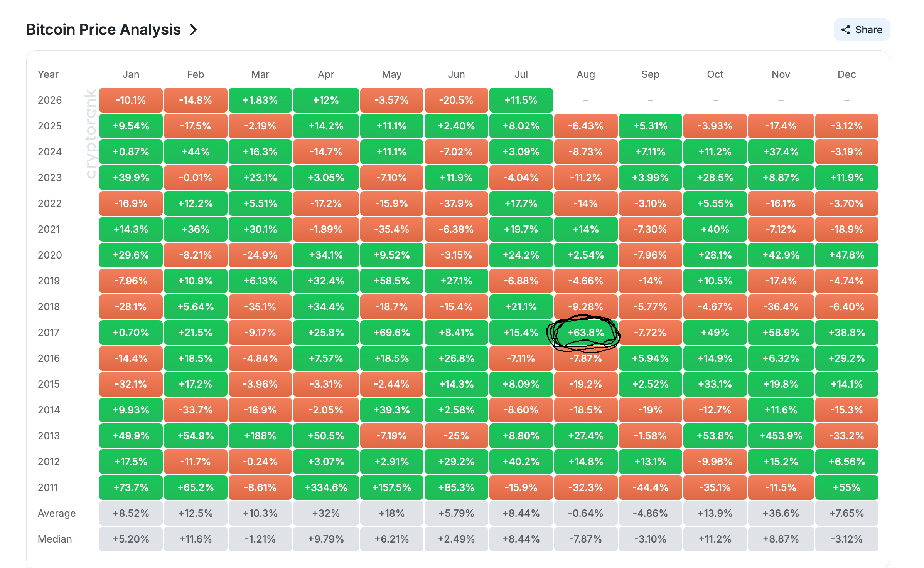Click the Average row label
924x568 pixels.
click(x=57, y=513)
